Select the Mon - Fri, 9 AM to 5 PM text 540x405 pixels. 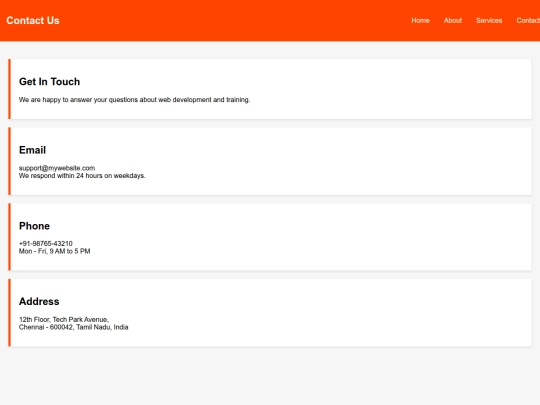click(x=54, y=251)
